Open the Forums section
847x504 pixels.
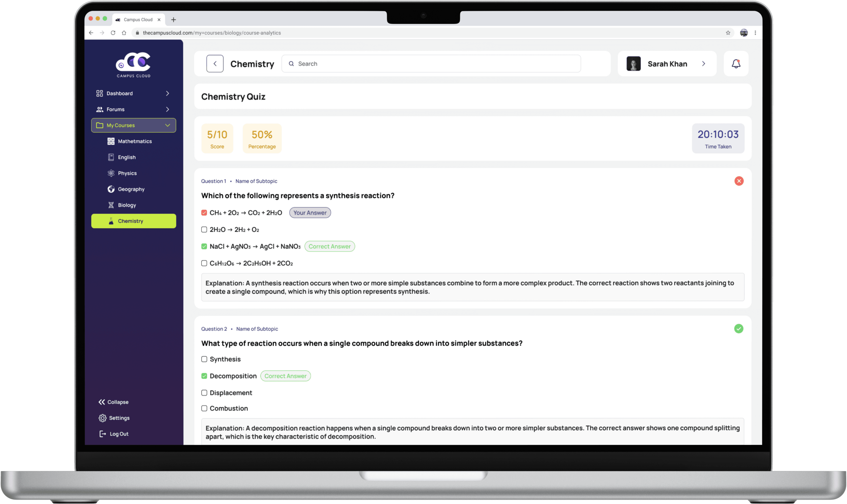pyautogui.click(x=116, y=109)
